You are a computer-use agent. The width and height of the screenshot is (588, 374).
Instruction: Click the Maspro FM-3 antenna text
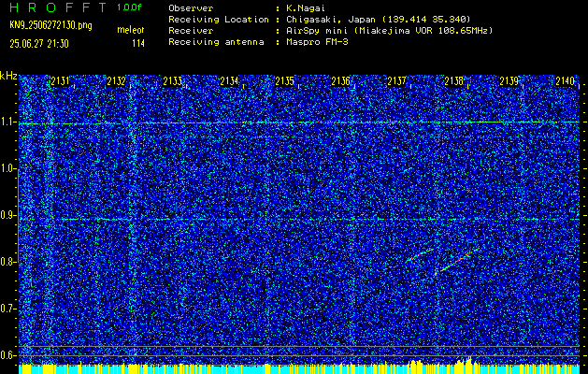pos(318,42)
